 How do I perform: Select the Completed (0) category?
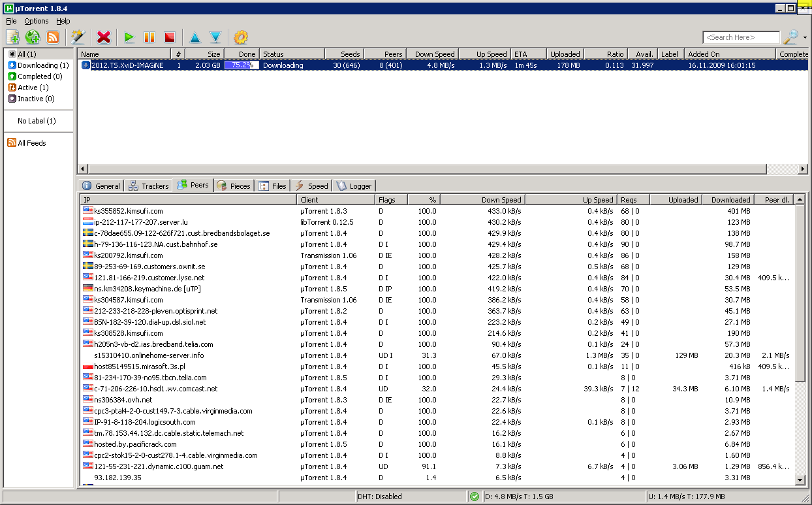click(x=35, y=76)
